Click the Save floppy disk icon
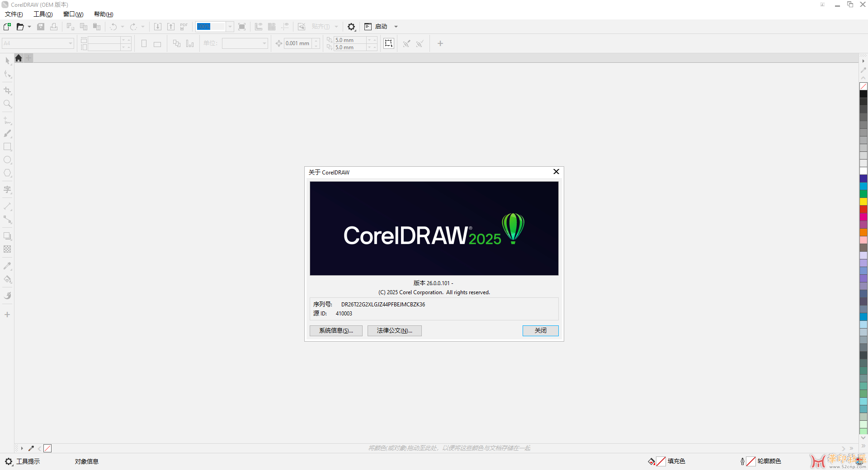Screen dimensions: 868x470 tap(41, 27)
